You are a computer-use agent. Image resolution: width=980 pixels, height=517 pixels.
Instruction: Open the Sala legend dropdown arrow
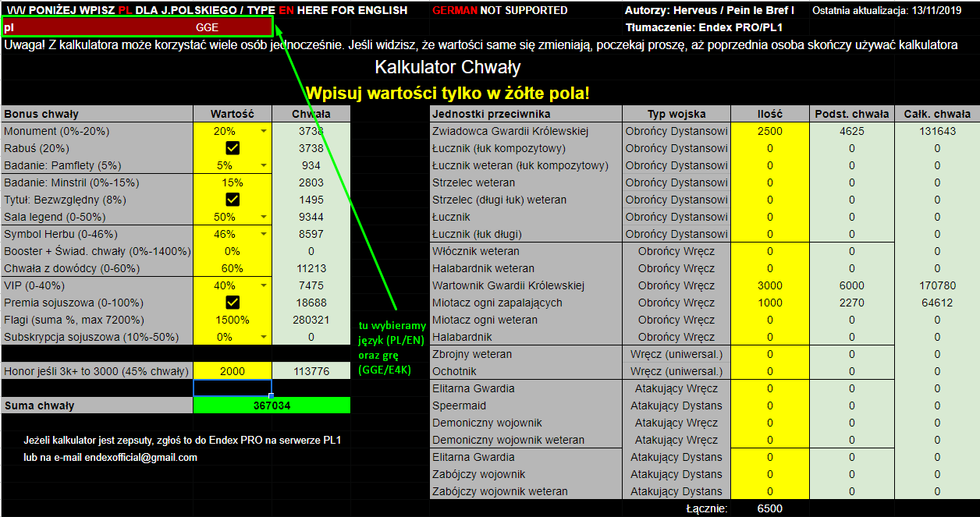point(264,217)
